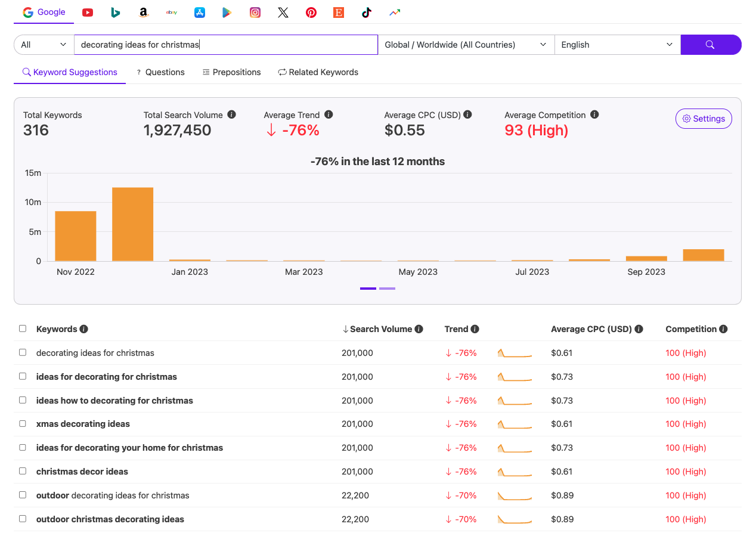Viewport: 756px width, 533px height.
Task: Click info icon next to Total Search Volume
Action: point(232,114)
